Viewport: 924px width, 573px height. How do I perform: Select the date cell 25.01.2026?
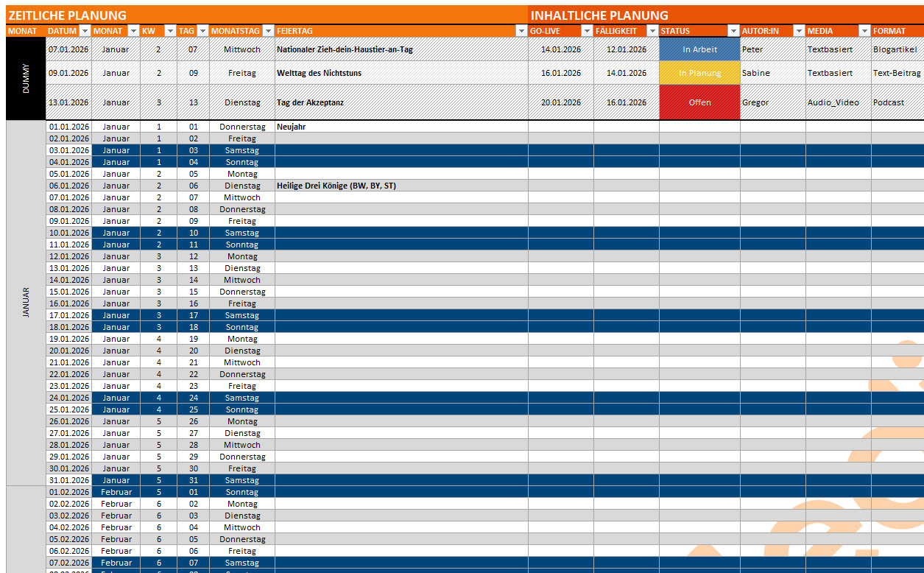(68, 409)
